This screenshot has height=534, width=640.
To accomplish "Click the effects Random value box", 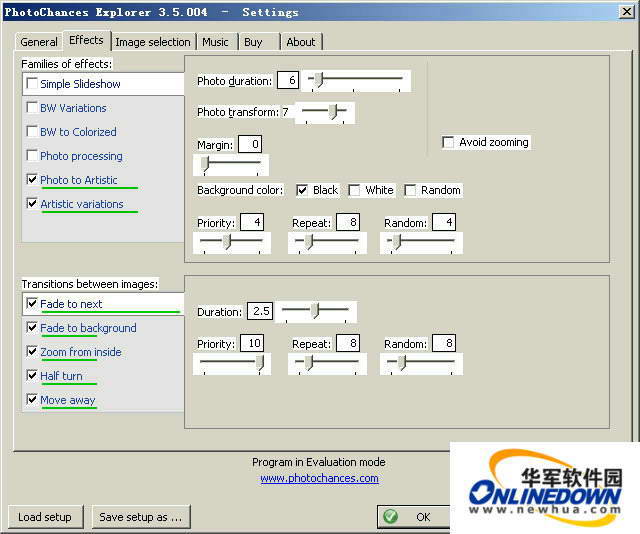I will [x=444, y=222].
